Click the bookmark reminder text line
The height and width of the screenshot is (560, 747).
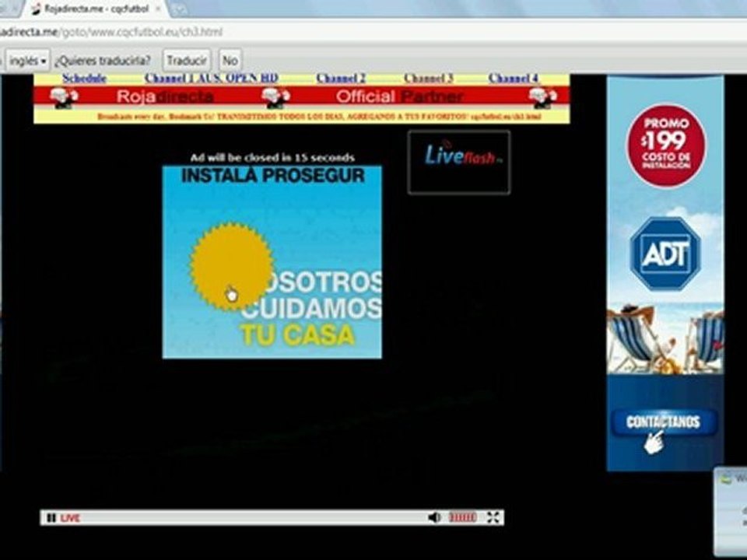(x=319, y=117)
